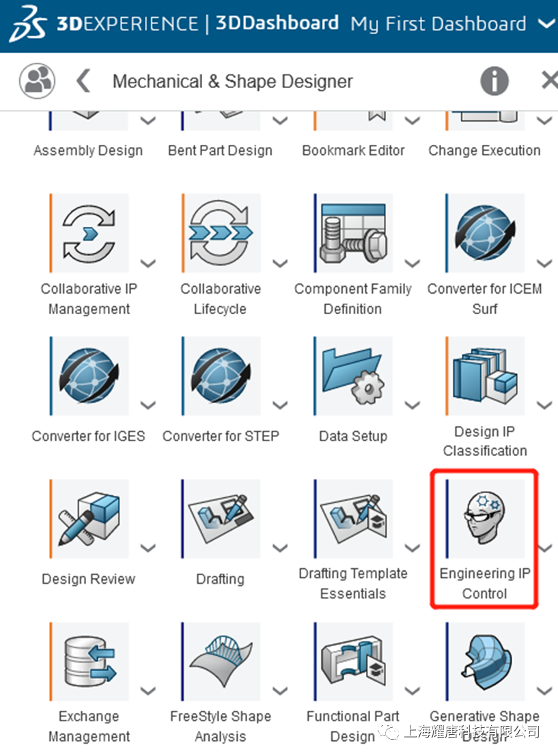Show info for Mechanical & Shape Designer
The width and height of the screenshot is (558, 756).
494,81
